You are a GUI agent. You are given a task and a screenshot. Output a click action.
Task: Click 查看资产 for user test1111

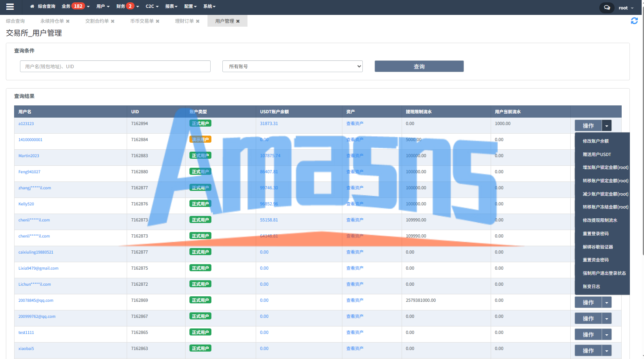pos(355,332)
